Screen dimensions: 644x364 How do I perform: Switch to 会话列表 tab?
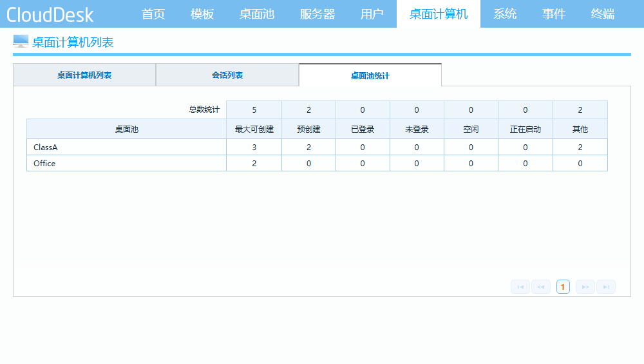[x=227, y=75]
